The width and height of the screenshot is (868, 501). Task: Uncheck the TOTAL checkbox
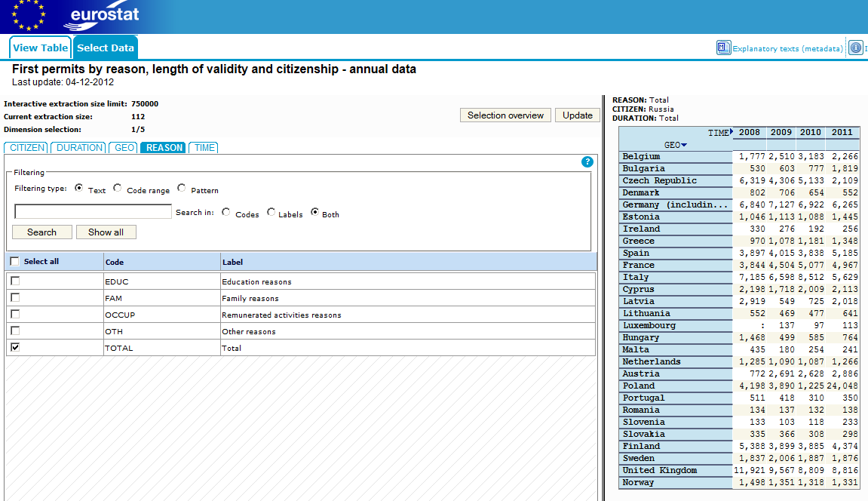[16, 348]
